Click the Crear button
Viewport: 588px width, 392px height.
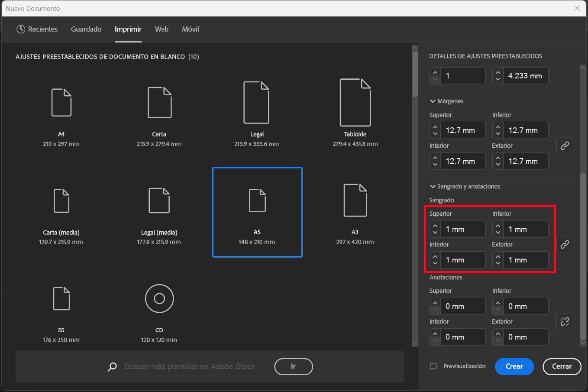[x=514, y=366]
